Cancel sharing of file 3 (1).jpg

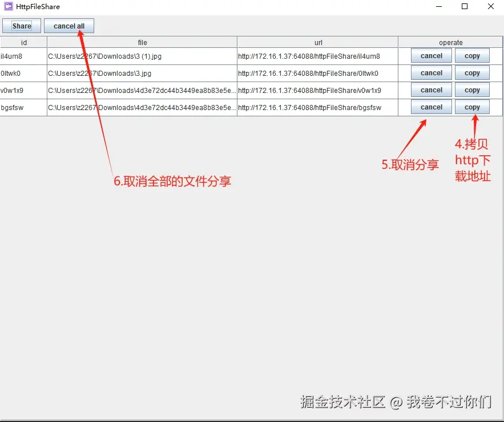[431, 55]
